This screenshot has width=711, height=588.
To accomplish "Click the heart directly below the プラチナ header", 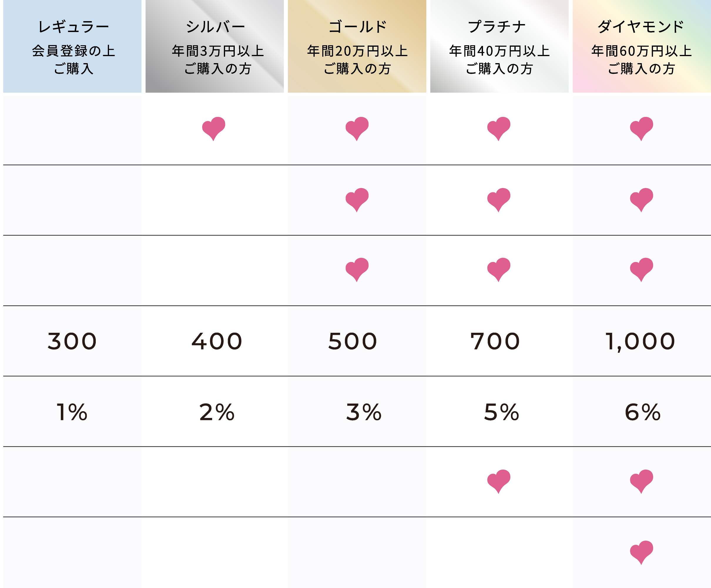I will tap(499, 128).
